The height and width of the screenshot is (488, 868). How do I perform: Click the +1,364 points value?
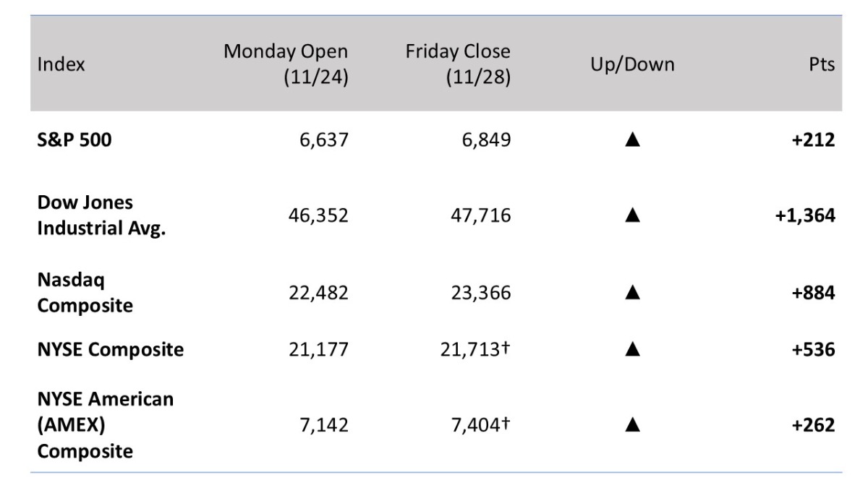805,215
